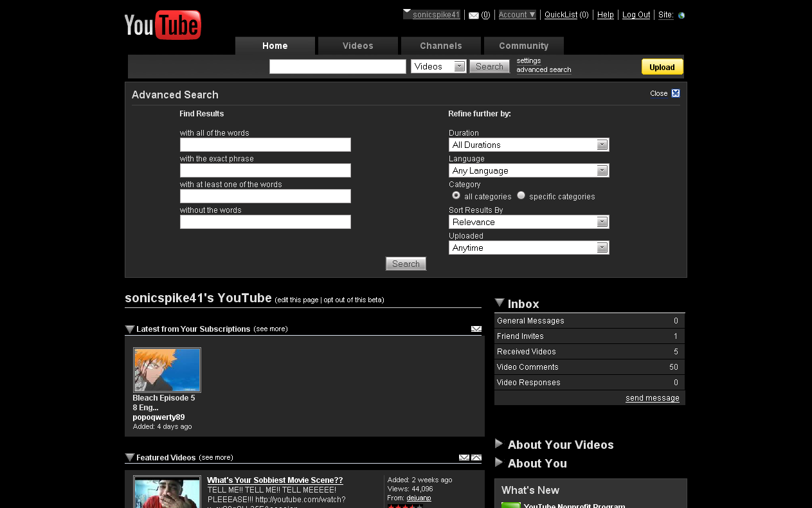The height and width of the screenshot is (508, 812).
Task: Open the Sort Results By dropdown
Action: click(528, 222)
